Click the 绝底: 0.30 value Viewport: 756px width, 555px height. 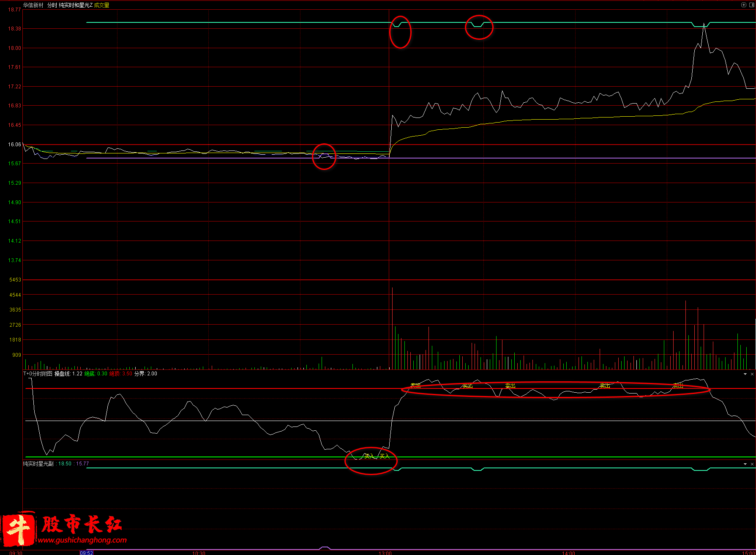(96, 374)
